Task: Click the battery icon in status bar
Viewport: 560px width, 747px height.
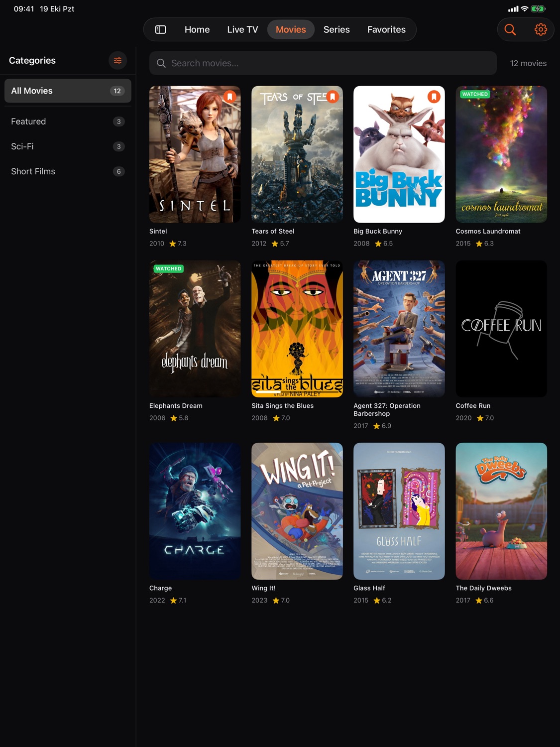Action: click(x=538, y=9)
